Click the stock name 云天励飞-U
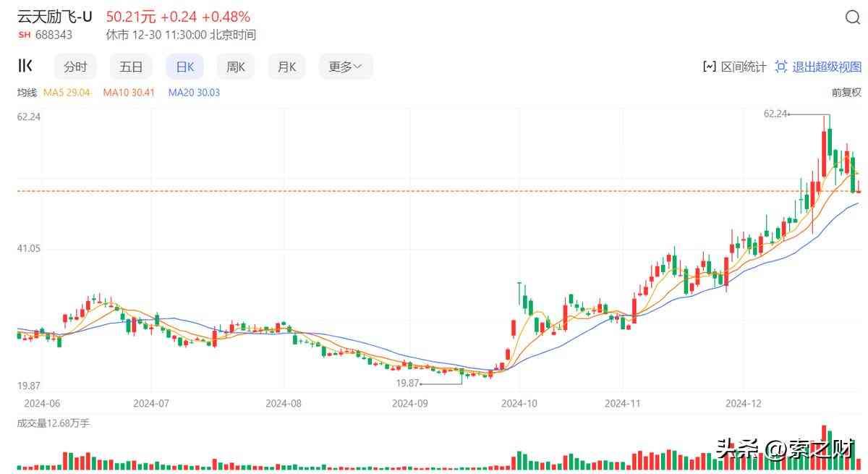The height and width of the screenshot is (474, 868). pyautogui.click(x=55, y=17)
